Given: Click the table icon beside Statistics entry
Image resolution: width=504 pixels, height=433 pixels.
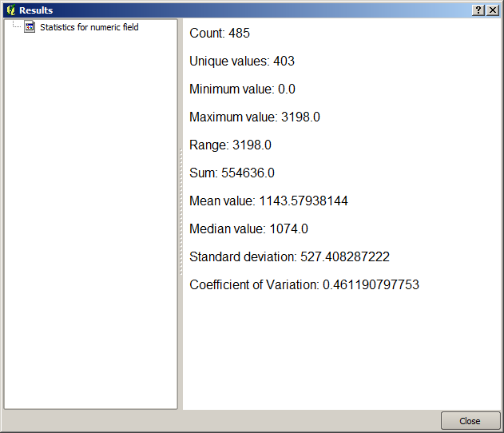Looking at the screenshot, I should tap(30, 27).
